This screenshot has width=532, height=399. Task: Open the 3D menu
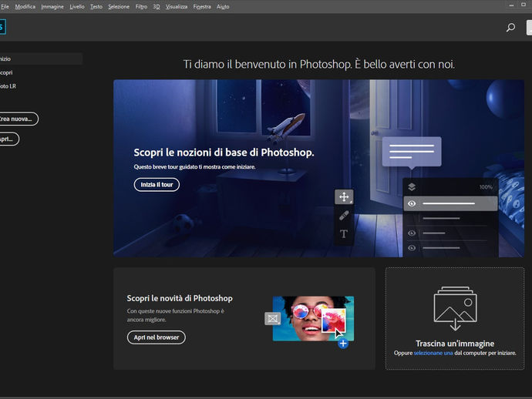157,6
